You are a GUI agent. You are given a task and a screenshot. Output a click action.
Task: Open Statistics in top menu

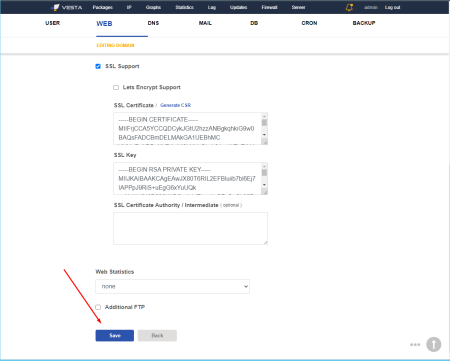point(184,7)
